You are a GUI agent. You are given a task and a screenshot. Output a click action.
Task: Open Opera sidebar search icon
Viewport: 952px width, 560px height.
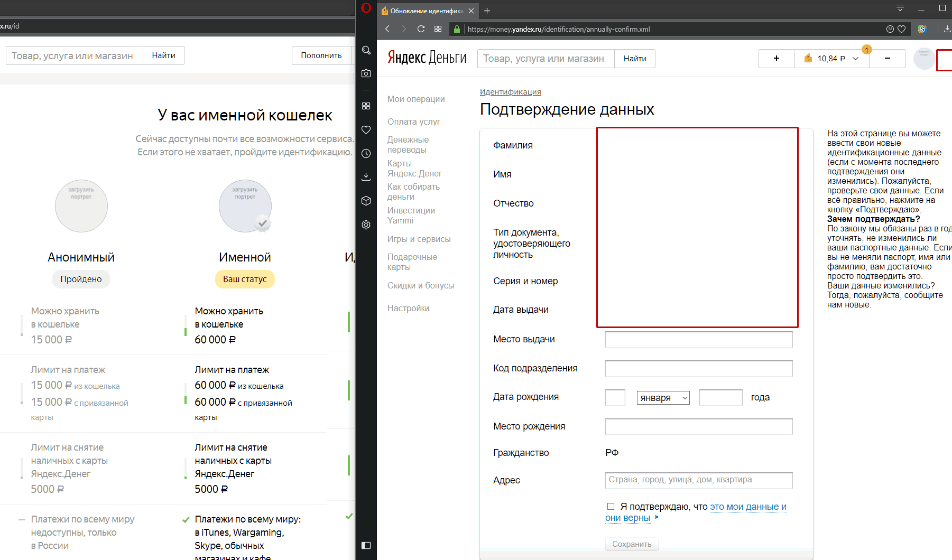(366, 50)
